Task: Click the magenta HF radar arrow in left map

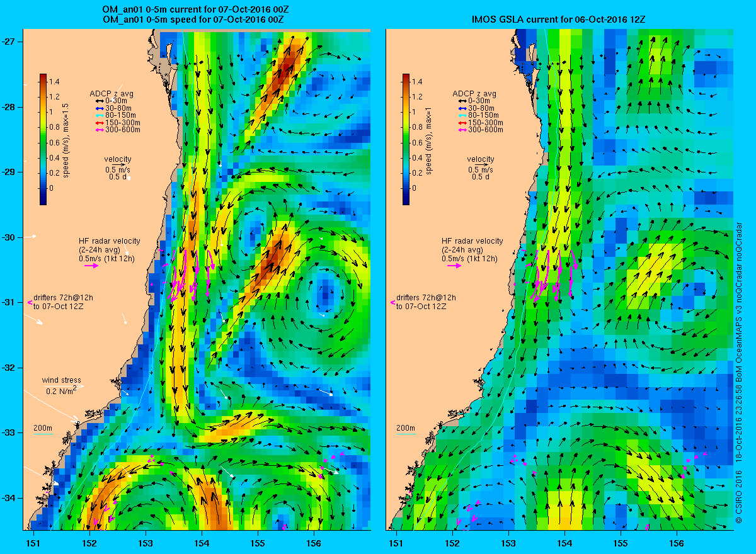Action: tap(91, 266)
